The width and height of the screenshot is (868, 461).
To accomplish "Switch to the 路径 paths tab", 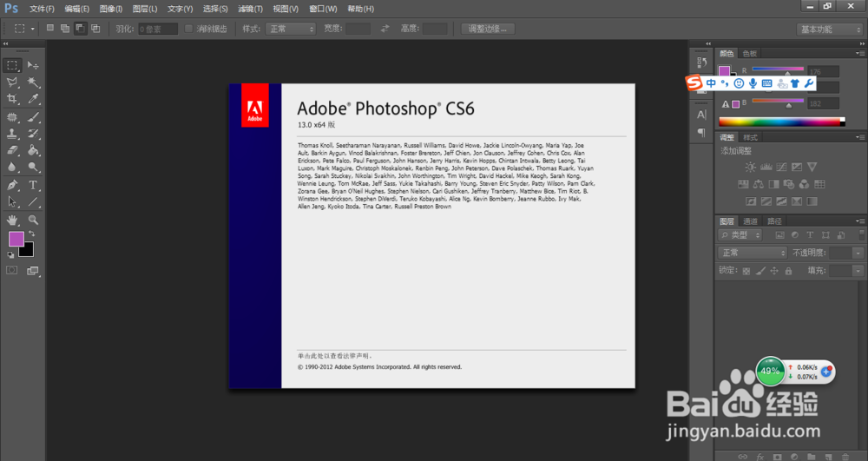I will click(774, 221).
